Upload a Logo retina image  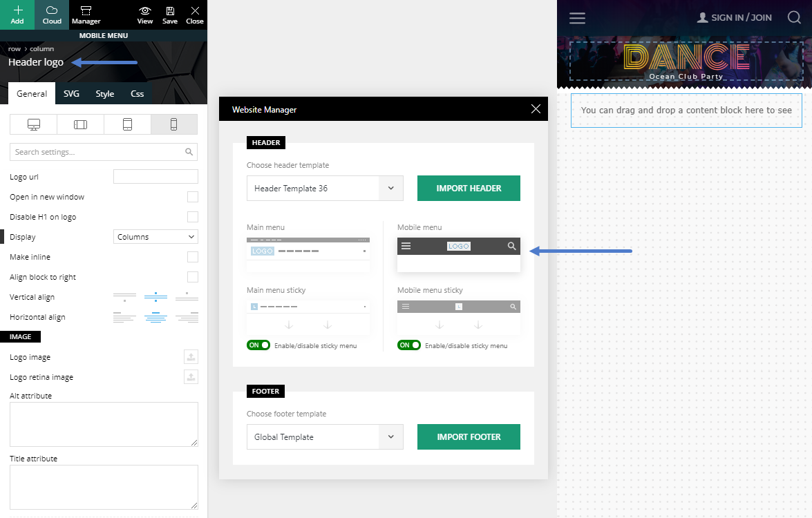pos(191,376)
